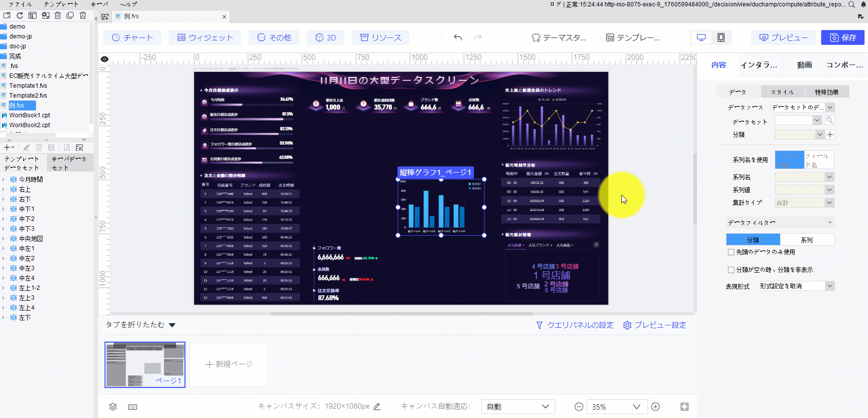Expand the 今月時間 dataset node

[x=3, y=179]
